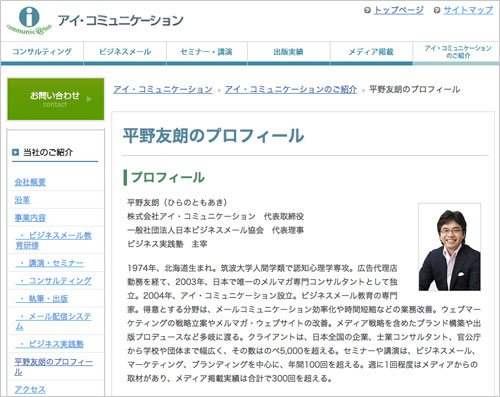
Task: Select the ビジネスメール navigation tab
Action: click(125, 52)
